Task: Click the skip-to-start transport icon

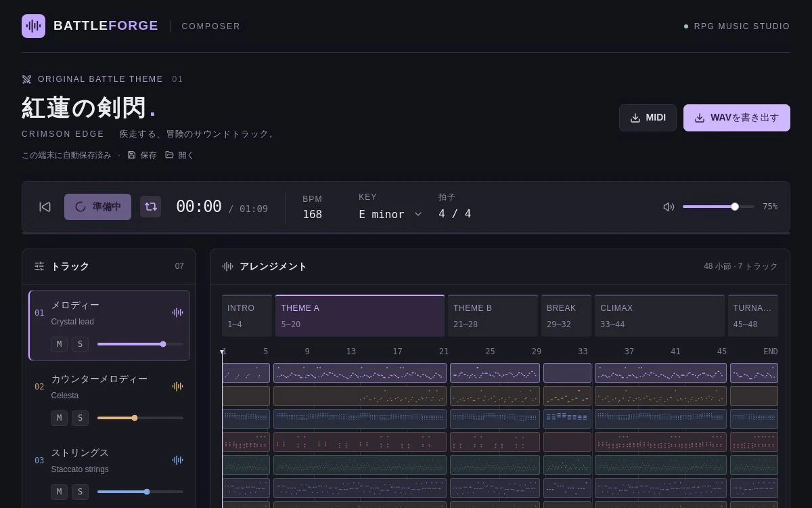Action: pyautogui.click(x=45, y=207)
